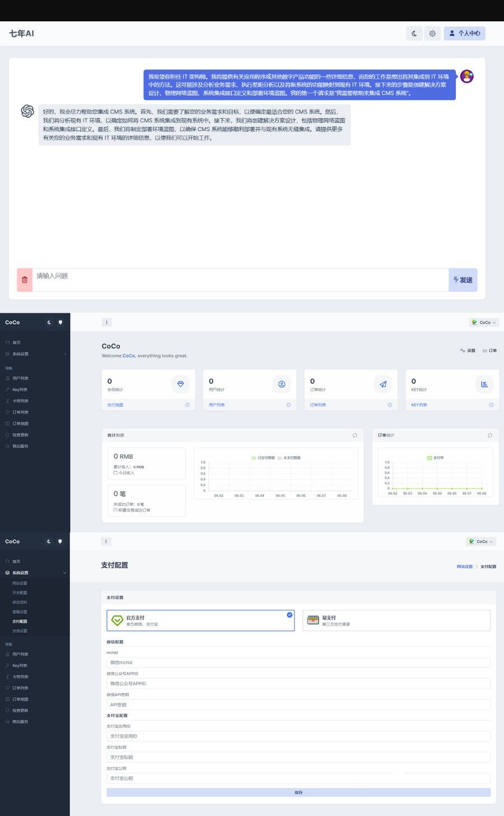Select the 易支付 payment channel option
504x816 pixels.
(395, 620)
